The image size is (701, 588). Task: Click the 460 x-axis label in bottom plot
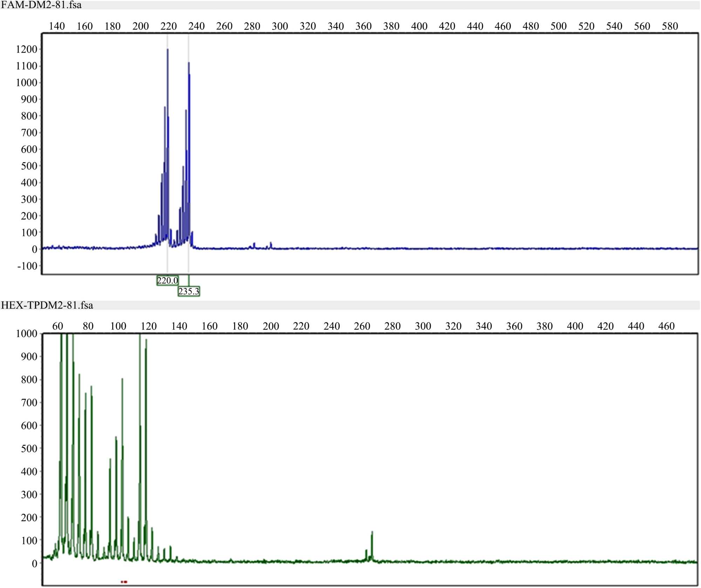click(x=666, y=326)
